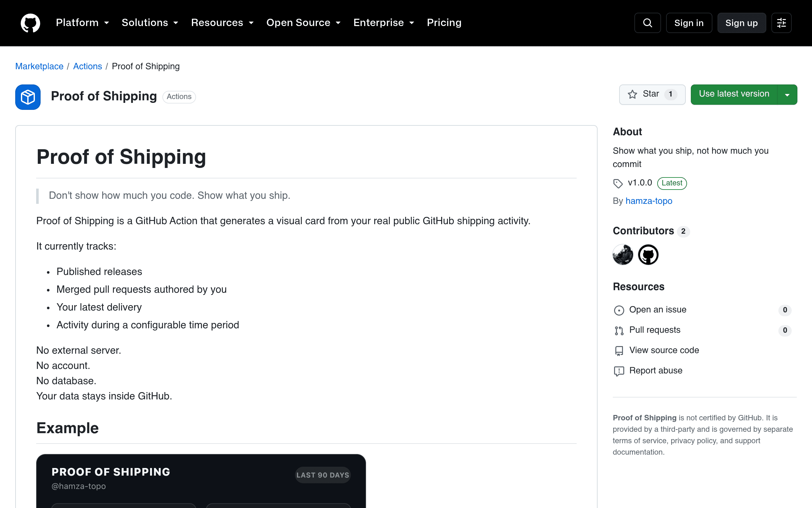Open version dropdown arrow next to Use latest version
This screenshot has width=812, height=508.
click(x=787, y=95)
